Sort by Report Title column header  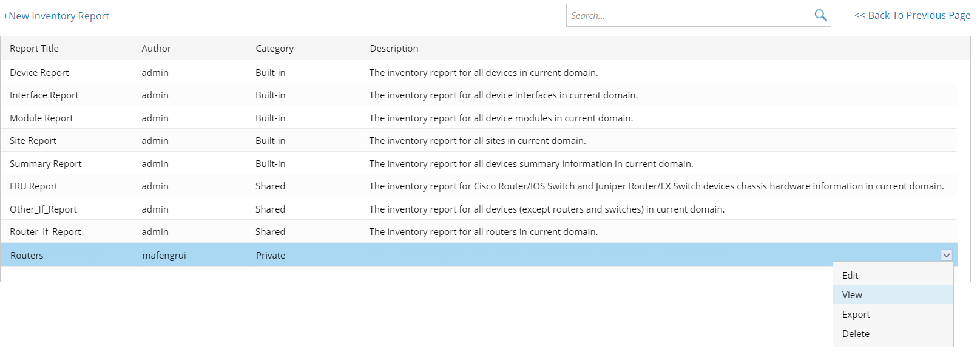[x=34, y=48]
